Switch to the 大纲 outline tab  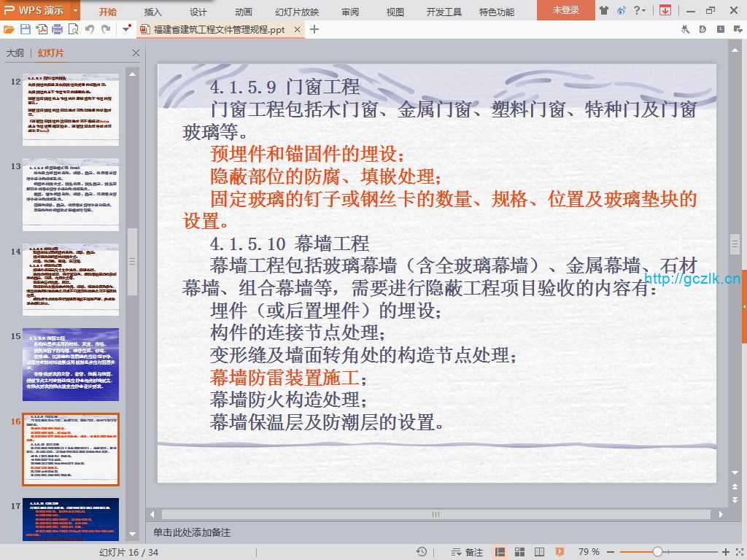click(x=15, y=53)
